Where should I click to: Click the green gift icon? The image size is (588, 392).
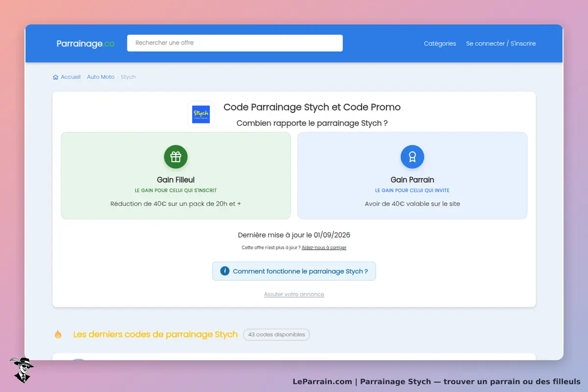pos(176,157)
